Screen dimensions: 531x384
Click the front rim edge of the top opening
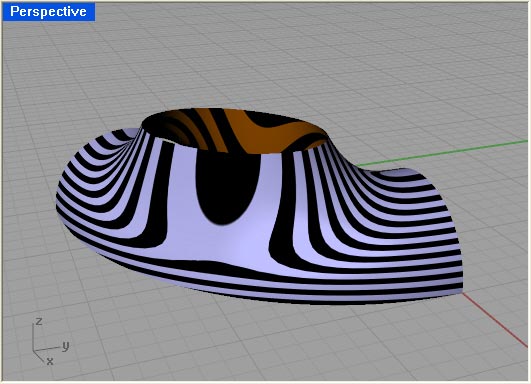pos(234,151)
